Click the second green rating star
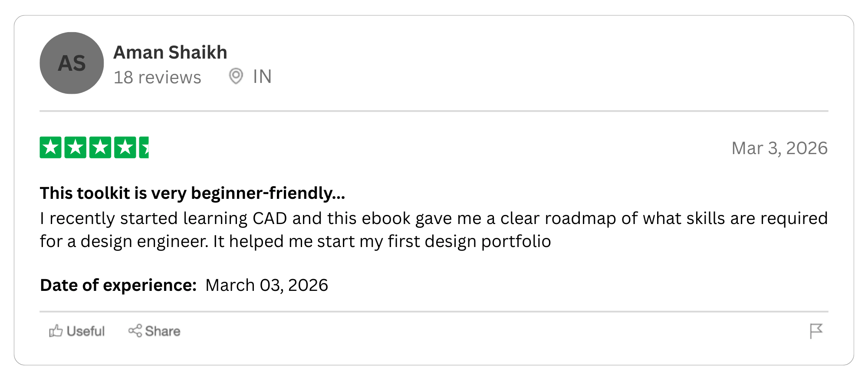This screenshot has width=868, height=379. 75,148
